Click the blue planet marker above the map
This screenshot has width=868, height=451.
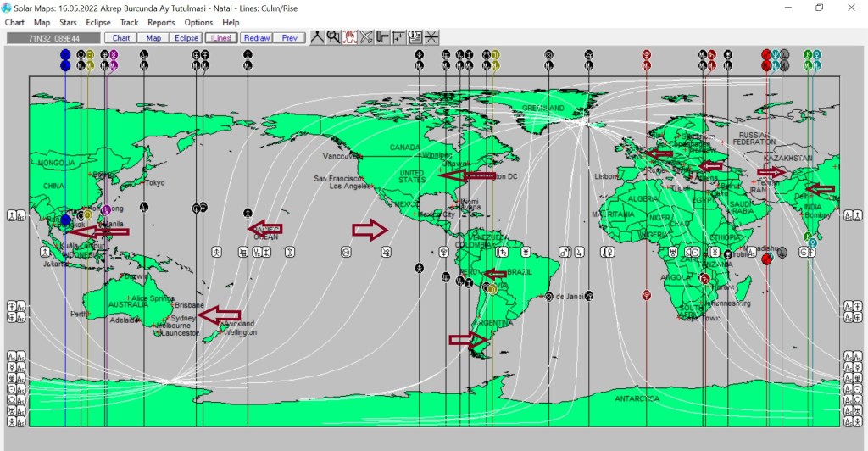[x=65, y=55]
